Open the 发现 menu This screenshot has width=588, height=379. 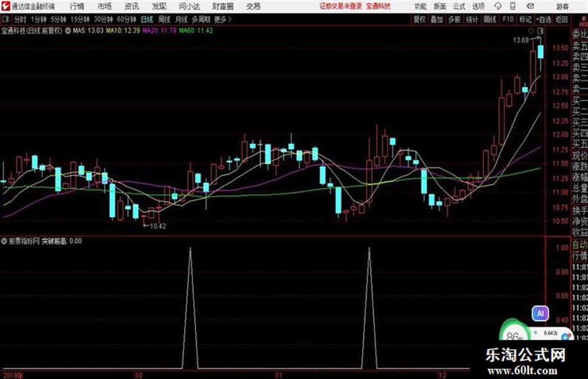[x=159, y=6]
